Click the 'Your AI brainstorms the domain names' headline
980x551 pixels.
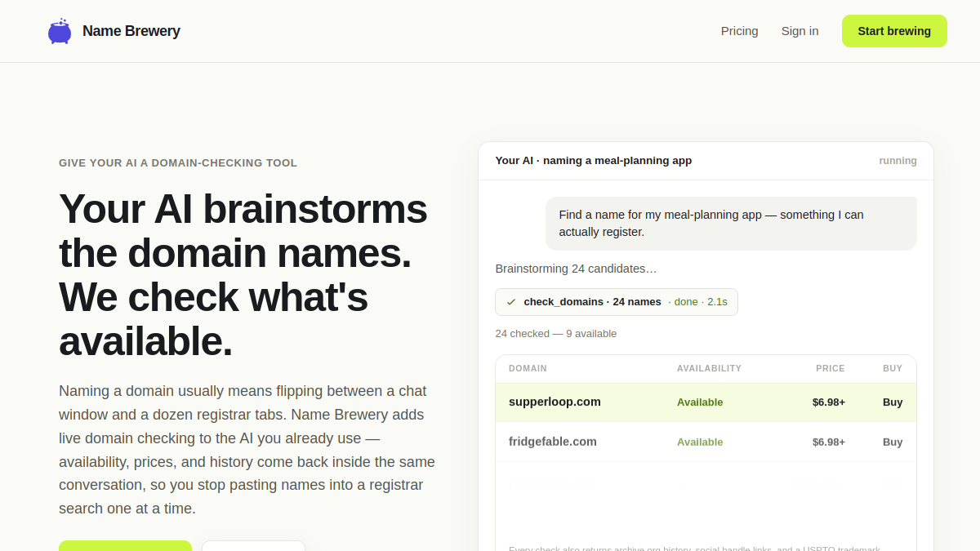pos(243,274)
